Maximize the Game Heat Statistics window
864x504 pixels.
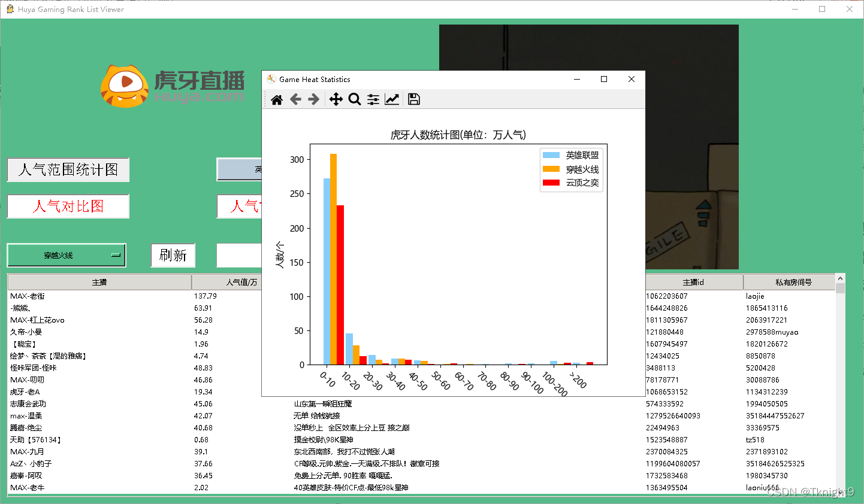click(x=604, y=79)
